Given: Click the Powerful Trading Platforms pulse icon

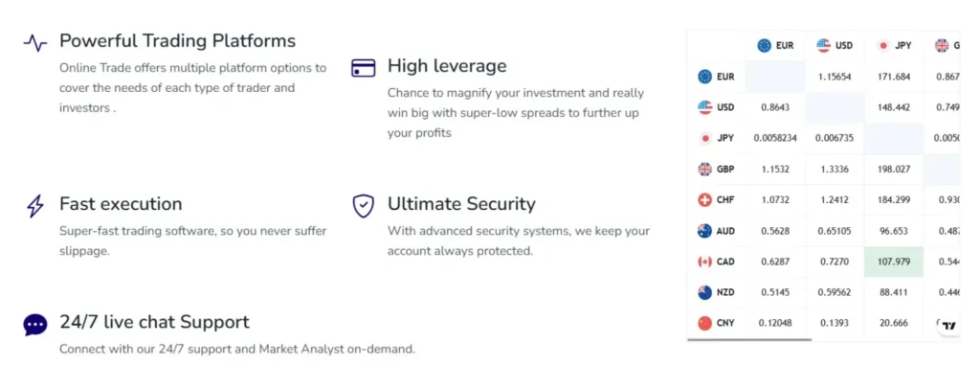Looking at the screenshot, I should point(35,42).
